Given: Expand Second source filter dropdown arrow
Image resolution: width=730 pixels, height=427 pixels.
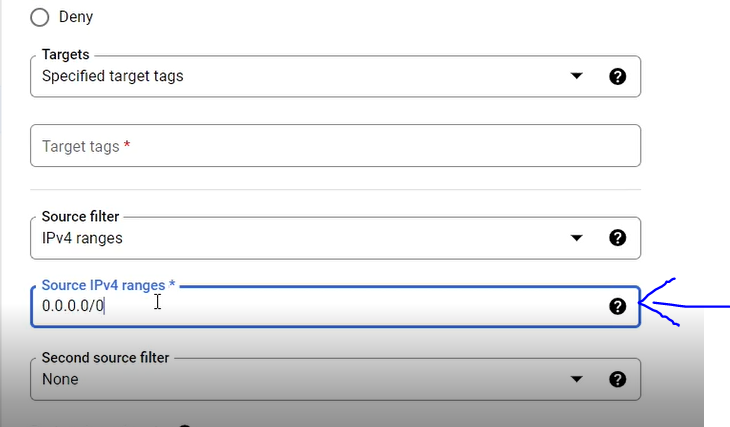Looking at the screenshot, I should coord(576,379).
